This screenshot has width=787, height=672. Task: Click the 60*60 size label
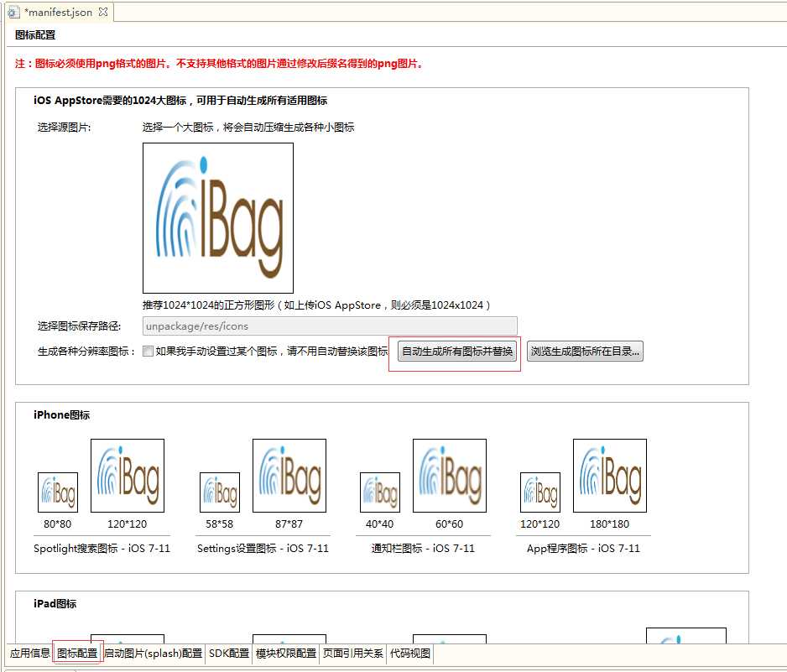pyautogui.click(x=449, y=524)
